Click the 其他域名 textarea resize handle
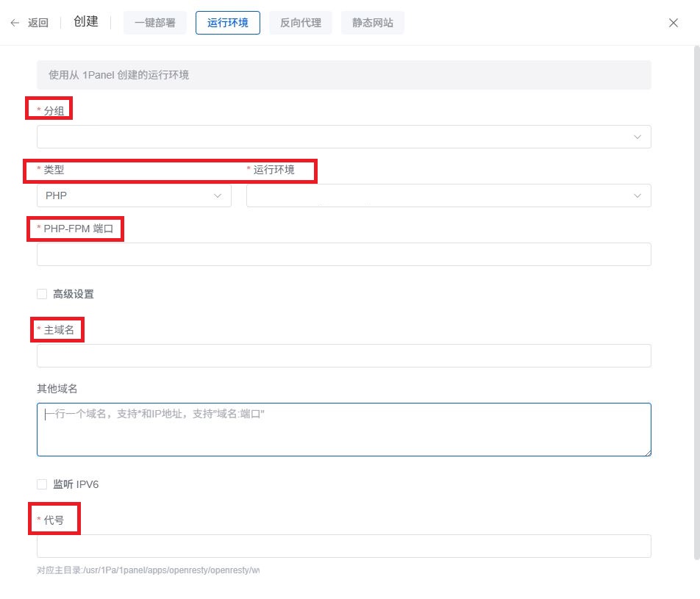The width and height of the screenshot is (700, 599). 648,453
